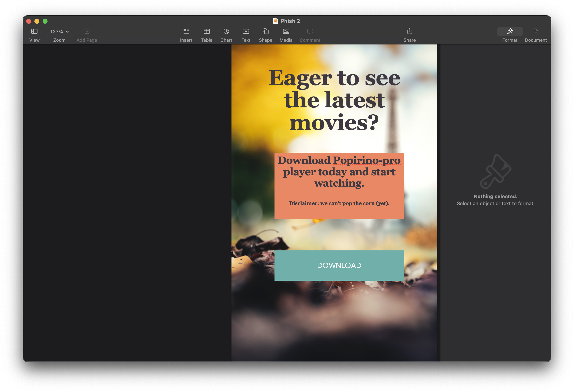The width and height of the screenshot is (574, 392).
Task: Open the View sidebar options
Action: click(34, 31)
